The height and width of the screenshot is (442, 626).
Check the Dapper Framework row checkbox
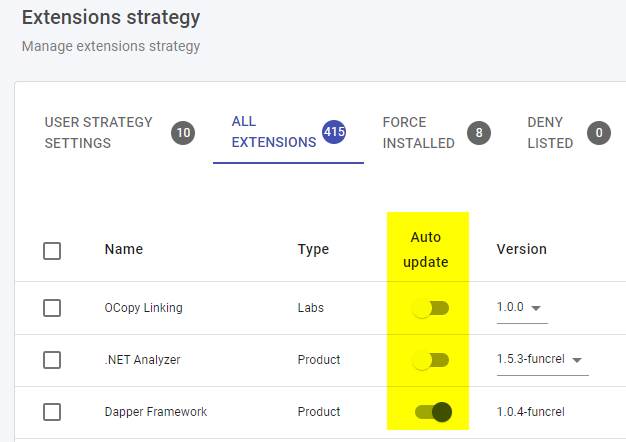[x=52, y=412]
